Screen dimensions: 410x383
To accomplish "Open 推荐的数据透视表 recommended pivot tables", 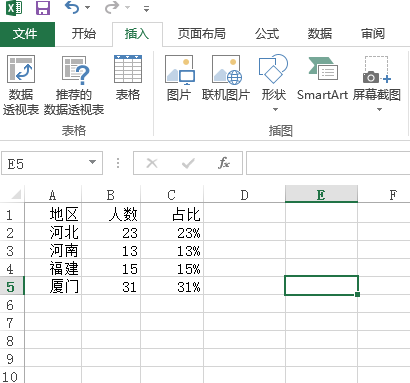I will click(x=74, y=86).
